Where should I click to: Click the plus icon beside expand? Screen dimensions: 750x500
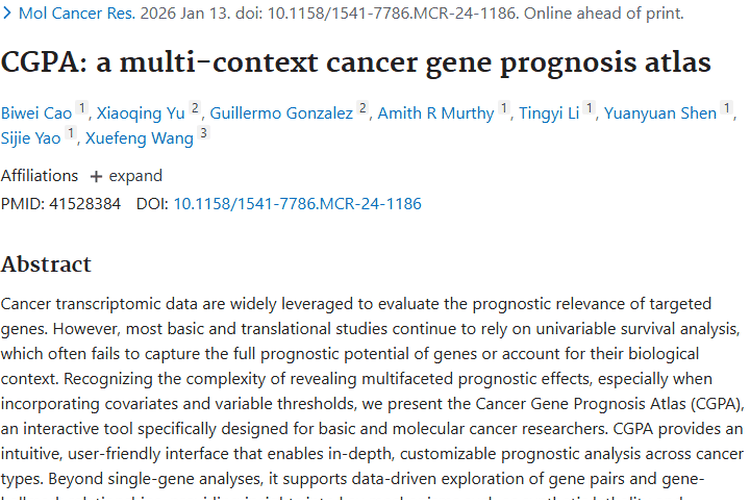pyautogui.click(x=96, y=176)
